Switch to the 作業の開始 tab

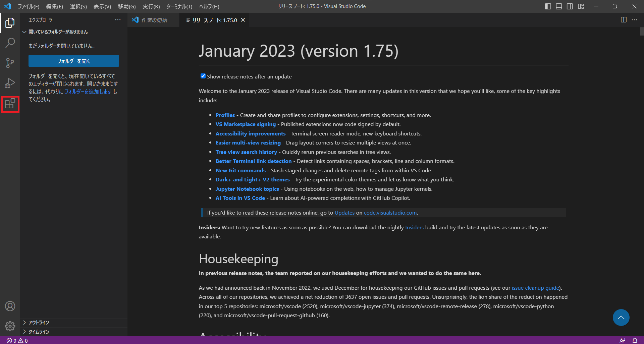(153, 20)
